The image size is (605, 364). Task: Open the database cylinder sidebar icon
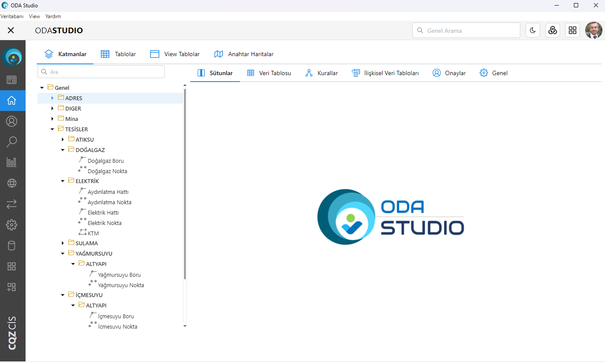[x=12, y=246]
